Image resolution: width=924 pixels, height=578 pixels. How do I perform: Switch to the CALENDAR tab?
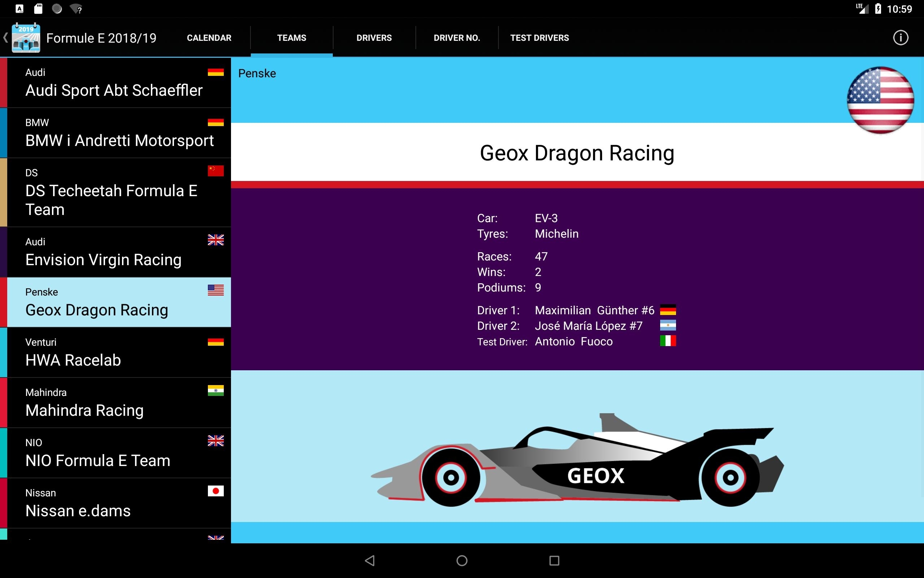click(209, 38)
